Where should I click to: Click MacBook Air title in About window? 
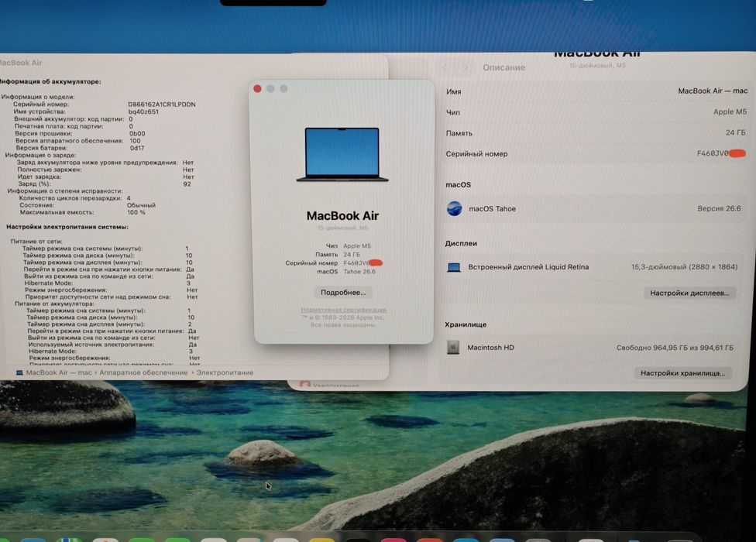click(342, 216)
